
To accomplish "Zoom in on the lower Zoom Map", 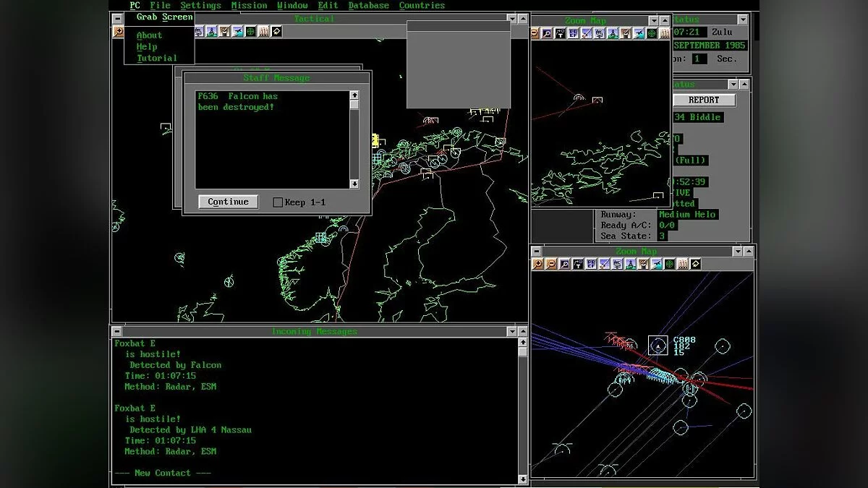I will pyautogui.click(x=537, y=264).
